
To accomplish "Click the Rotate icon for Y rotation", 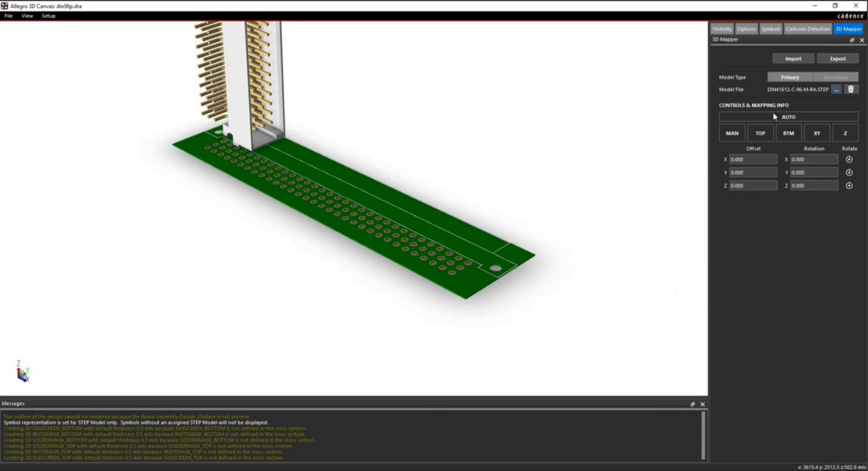I will (x=850, y=172).
